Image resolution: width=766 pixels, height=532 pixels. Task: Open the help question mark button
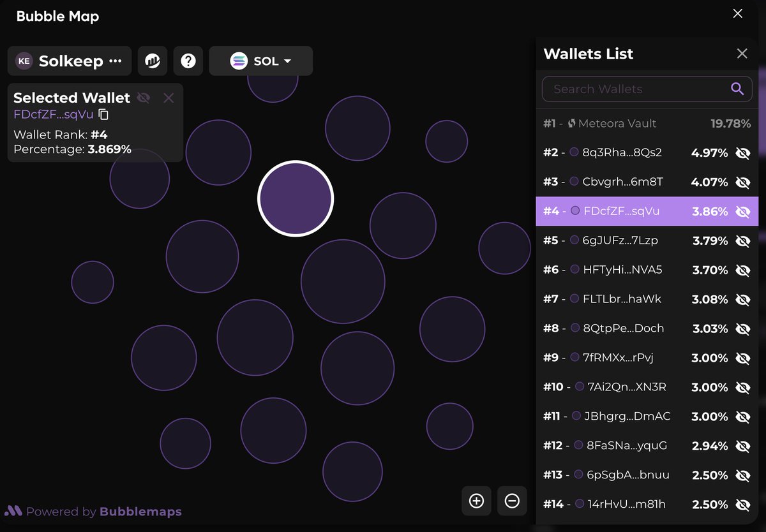coord(188,61)
